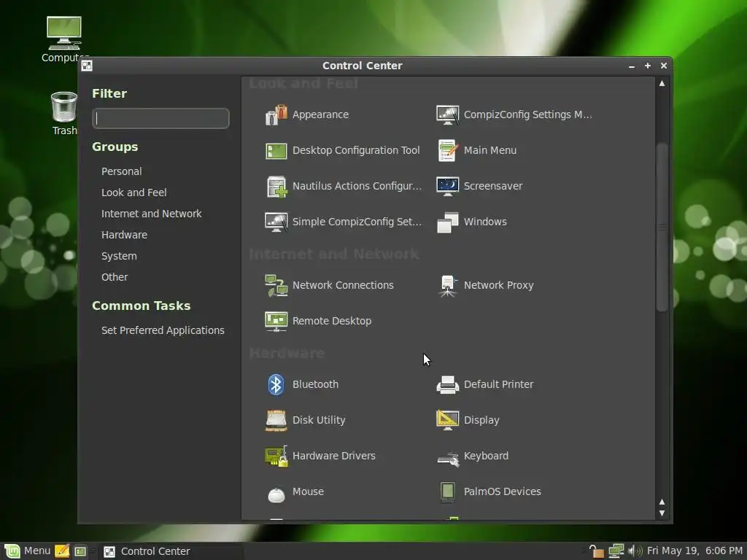Launch CompizConfig Settings Manager icon
Image resolution: width=747 pixels, height=560 pixels.
point(447,114)
